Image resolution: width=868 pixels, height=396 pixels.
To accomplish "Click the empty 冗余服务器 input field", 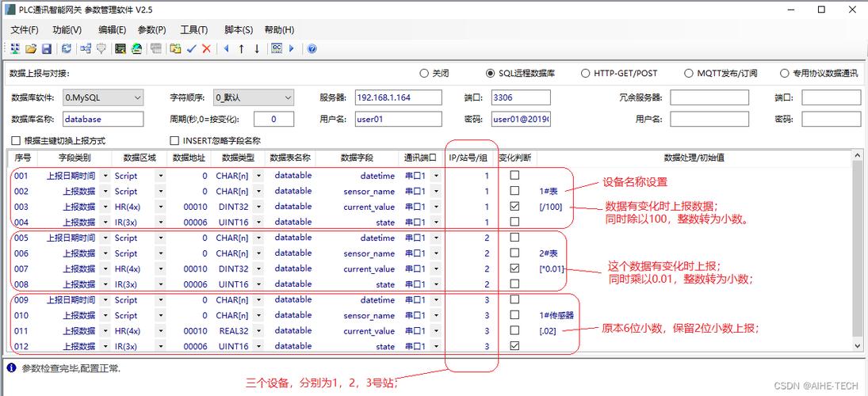I will (709, 97).
